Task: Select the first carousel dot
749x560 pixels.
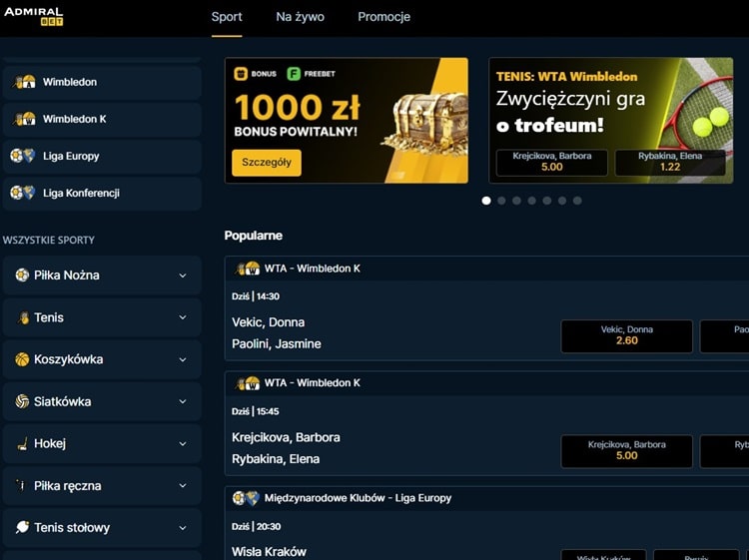Action: pyautogui.click(x=486, y=201)
